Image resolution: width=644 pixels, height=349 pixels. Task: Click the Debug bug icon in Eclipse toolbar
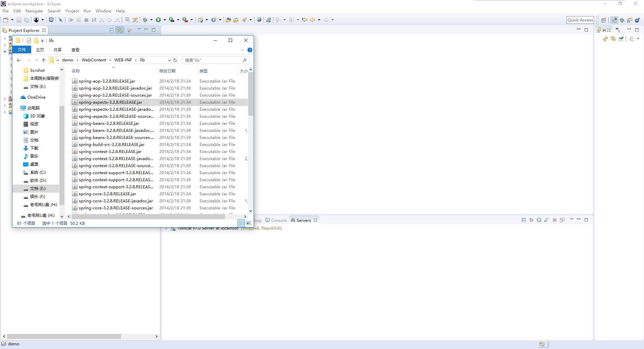point(145,20)
